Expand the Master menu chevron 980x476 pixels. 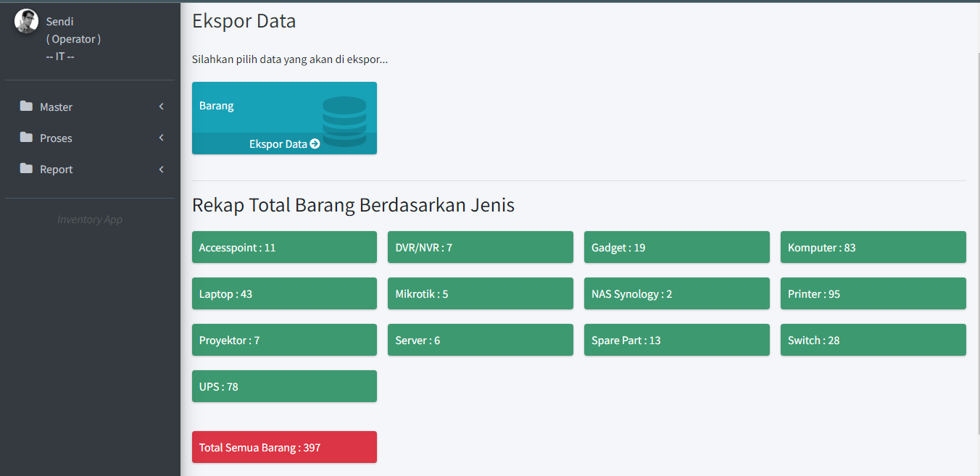point(161,107)
